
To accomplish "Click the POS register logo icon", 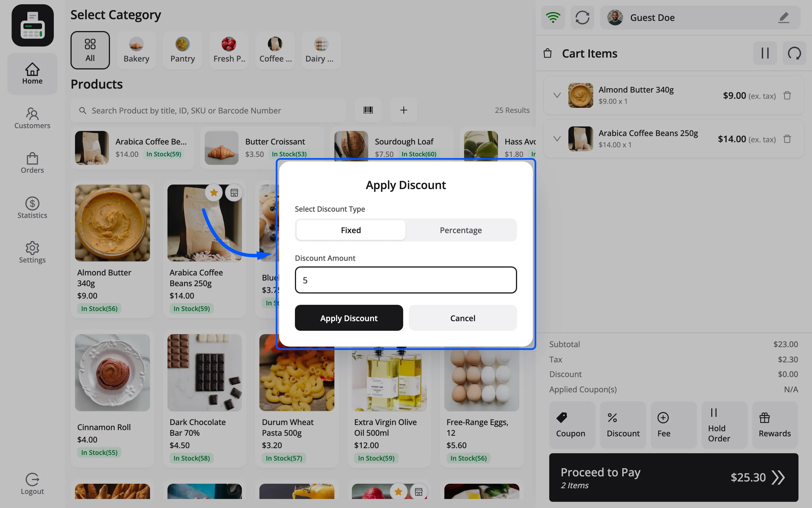I will coord(32,25).
